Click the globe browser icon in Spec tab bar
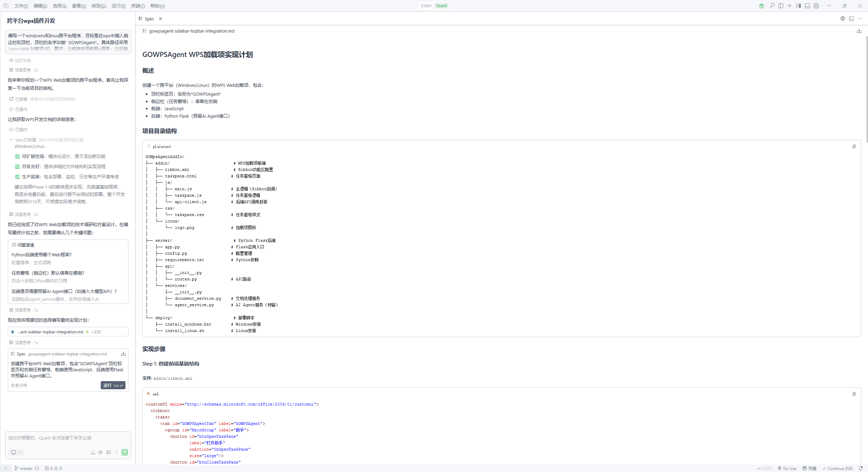868x472 pixels. pyautogui.click(x=843, y=19)
